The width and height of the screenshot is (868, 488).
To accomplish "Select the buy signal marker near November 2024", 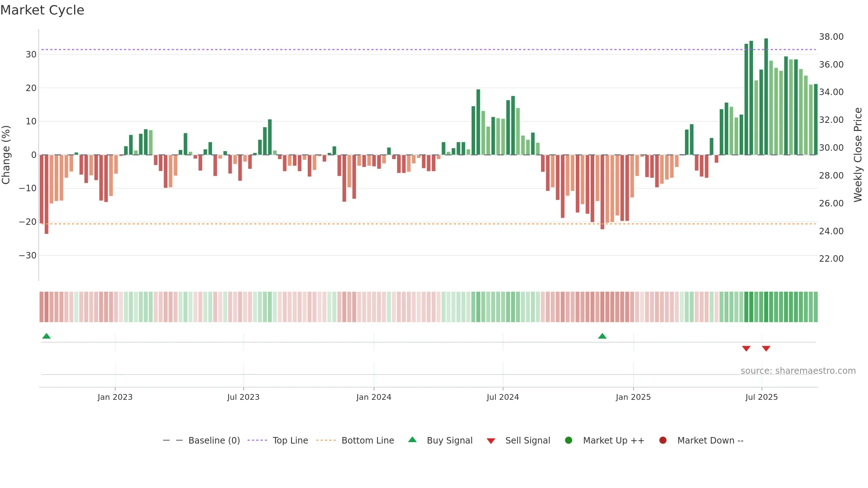I will coord(602,336).
